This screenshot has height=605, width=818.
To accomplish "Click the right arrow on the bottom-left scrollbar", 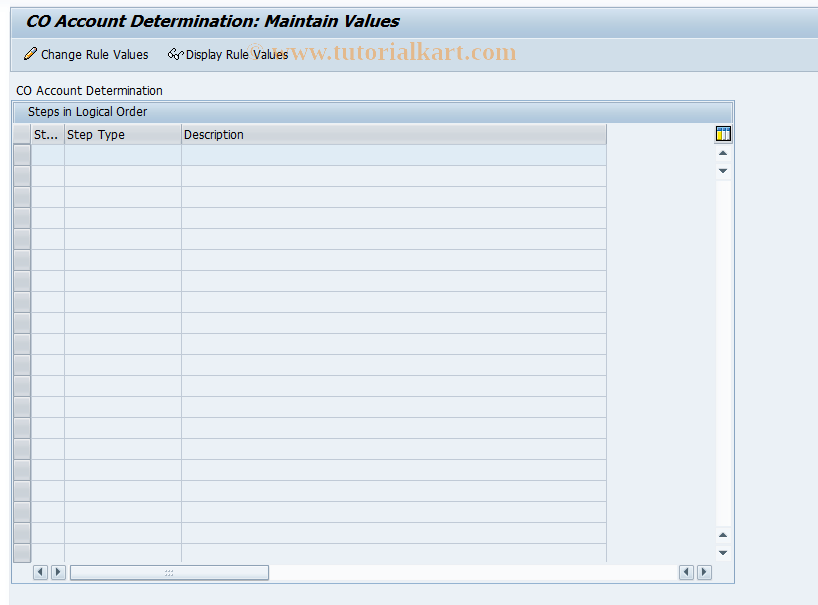I will [58, 571].
